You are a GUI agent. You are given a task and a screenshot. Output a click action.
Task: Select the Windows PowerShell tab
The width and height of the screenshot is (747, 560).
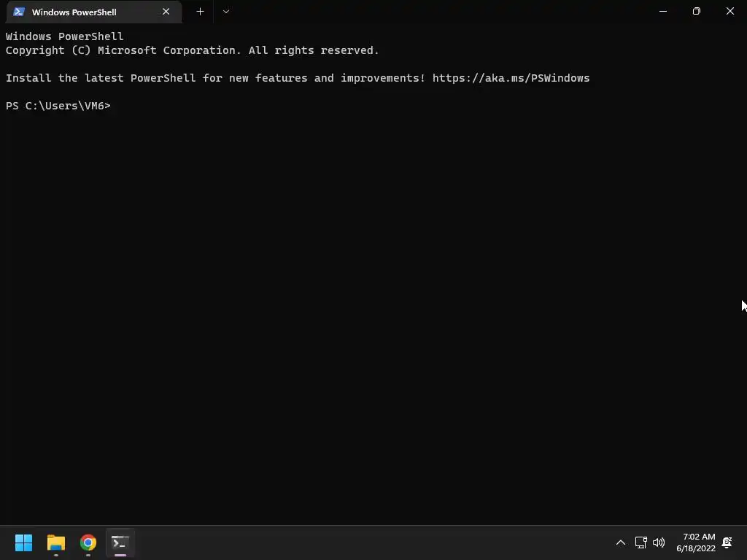[x=93, y=12]
